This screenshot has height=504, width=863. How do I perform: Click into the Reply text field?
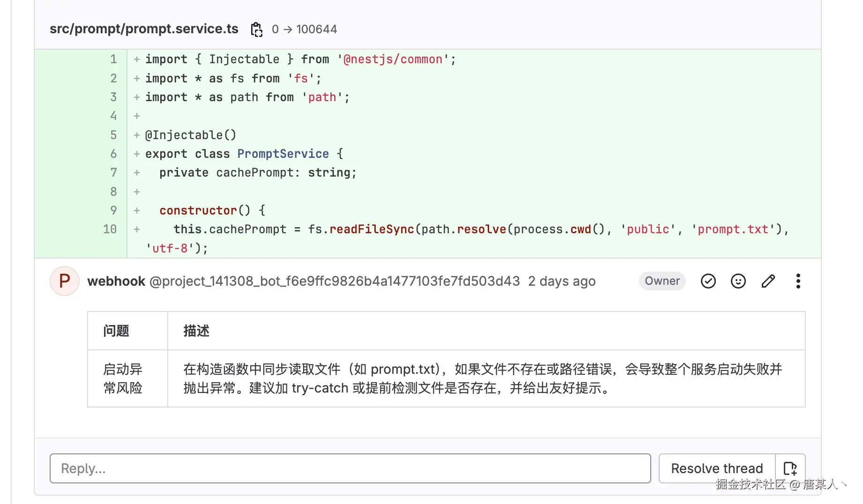click(350, 468)
